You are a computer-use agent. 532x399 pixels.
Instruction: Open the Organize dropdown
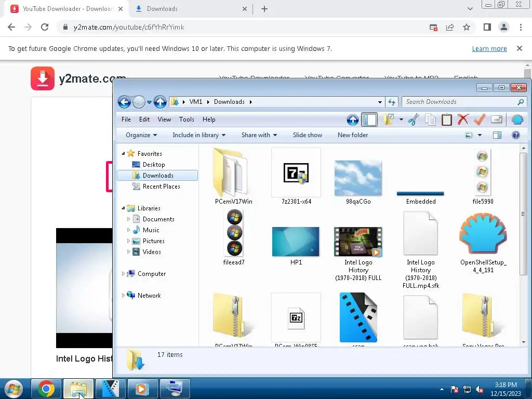pos(141,135)
